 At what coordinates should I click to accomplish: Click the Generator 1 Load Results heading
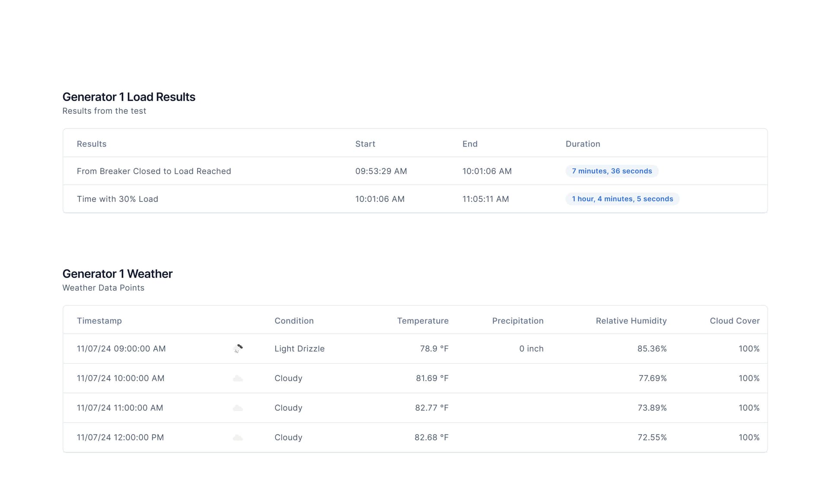coord(129,97)
